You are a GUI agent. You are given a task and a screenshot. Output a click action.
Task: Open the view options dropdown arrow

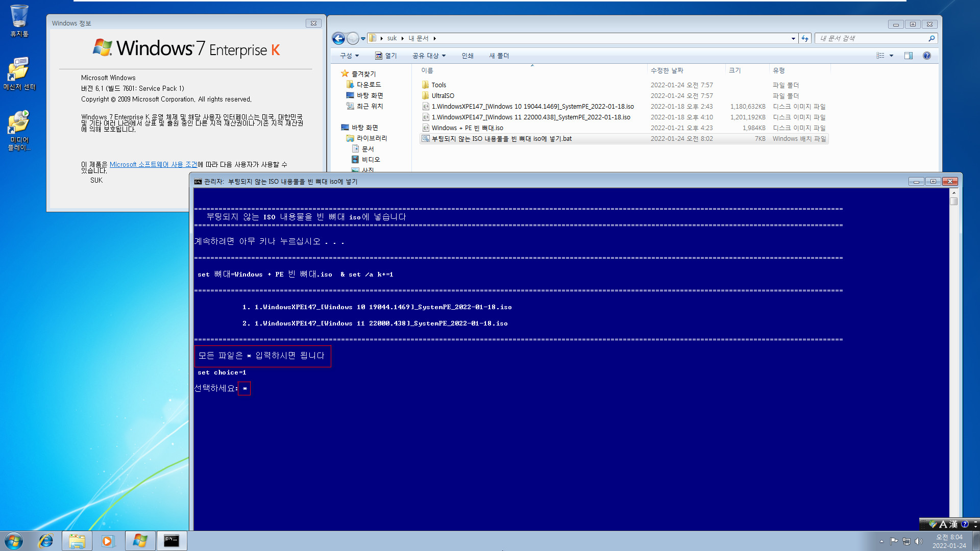tap(892, 56)
